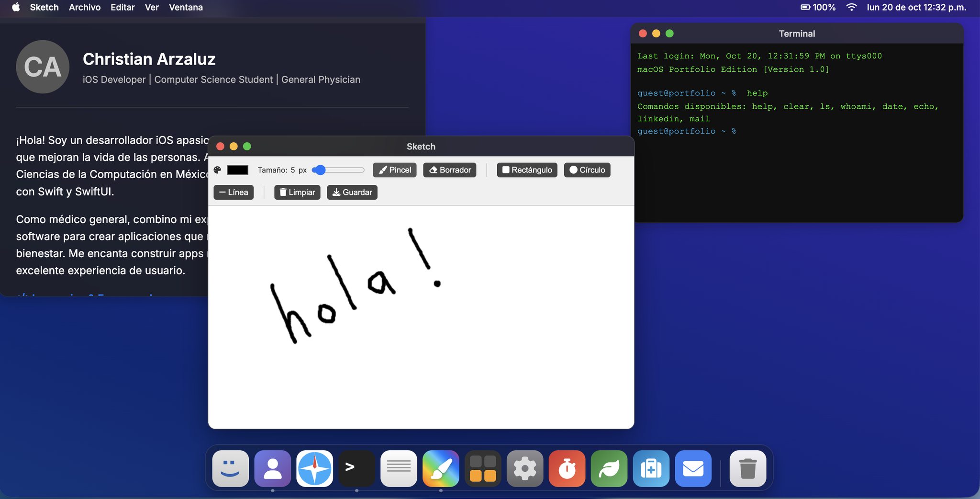Clear the canvas with Limpiar
The image size is (980, 499).
297,193
